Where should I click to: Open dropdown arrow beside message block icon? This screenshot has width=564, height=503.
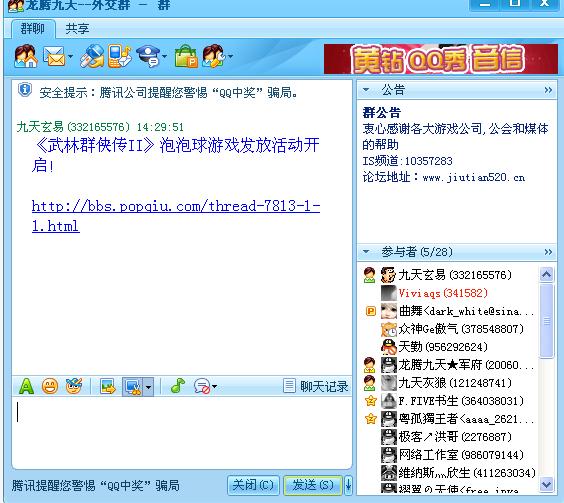tap(215, 387)
